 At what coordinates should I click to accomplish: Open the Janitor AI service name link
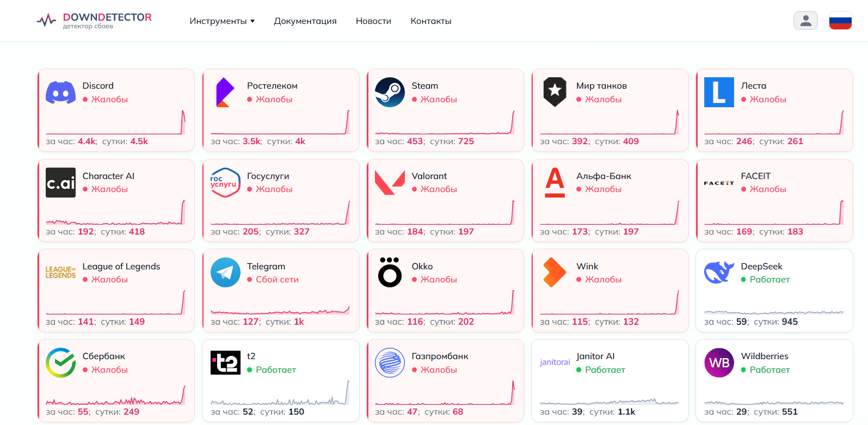[595, 356]
